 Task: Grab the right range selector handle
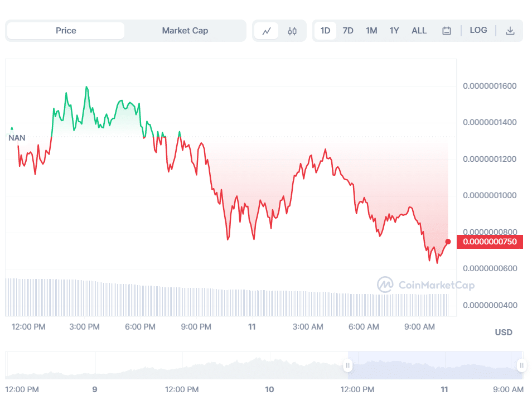click(x=521, y=365)
